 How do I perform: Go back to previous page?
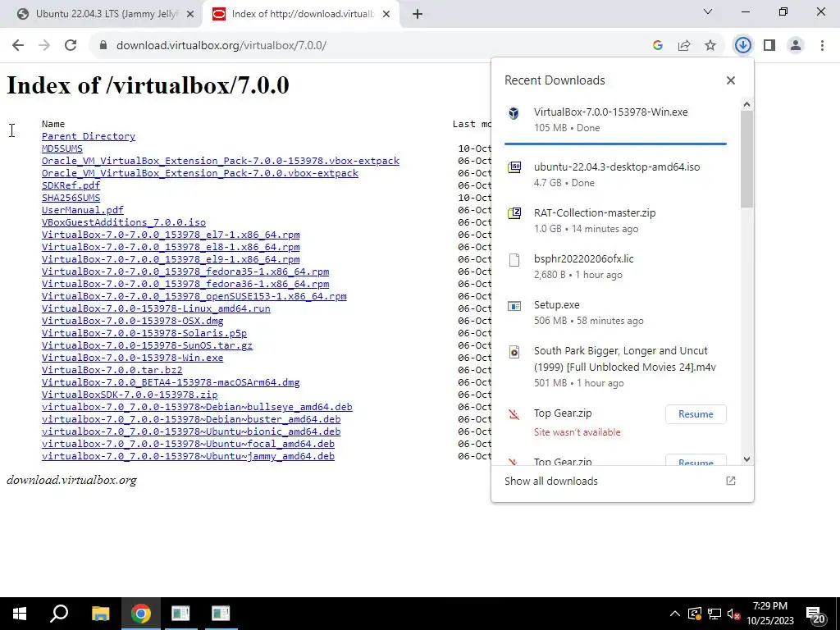18,46
